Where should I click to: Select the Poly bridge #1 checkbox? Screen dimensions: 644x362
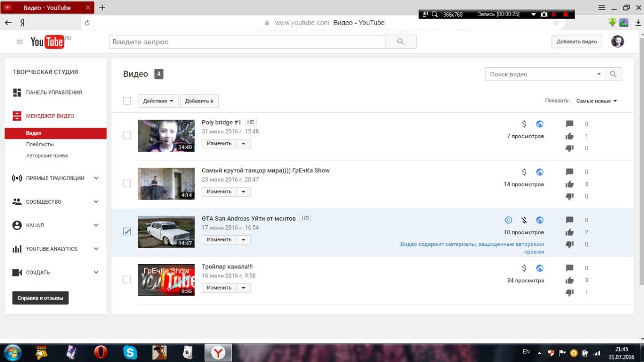tap(127, 135)
